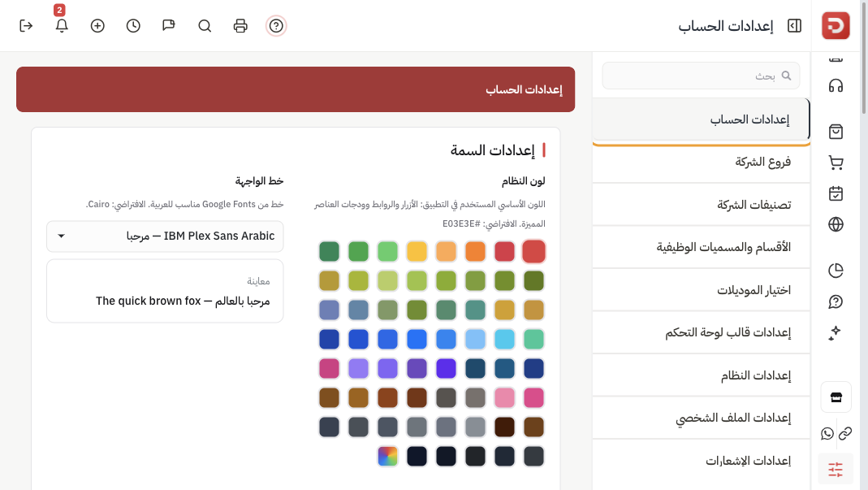Screen dimensions: 868x490
Task: Open the globe sidebar icon
Action: point(836,224)
